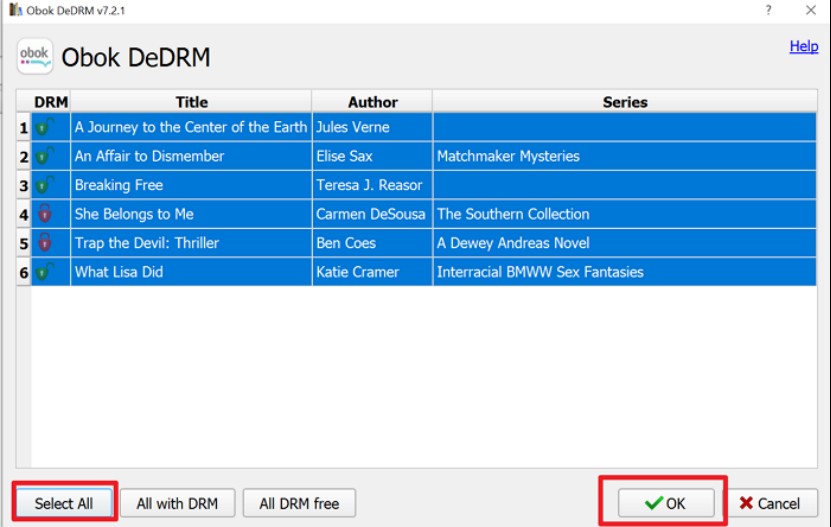Select title 'A Journey to the Center of the Earth'
Image resolution: width=831 pixels, height=527 pixels.
(191, 127)
